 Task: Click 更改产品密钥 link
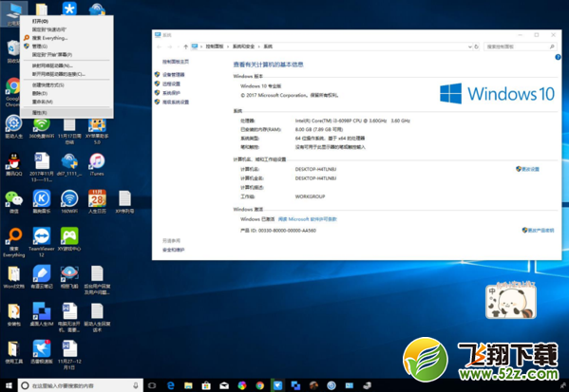point(541,230)
